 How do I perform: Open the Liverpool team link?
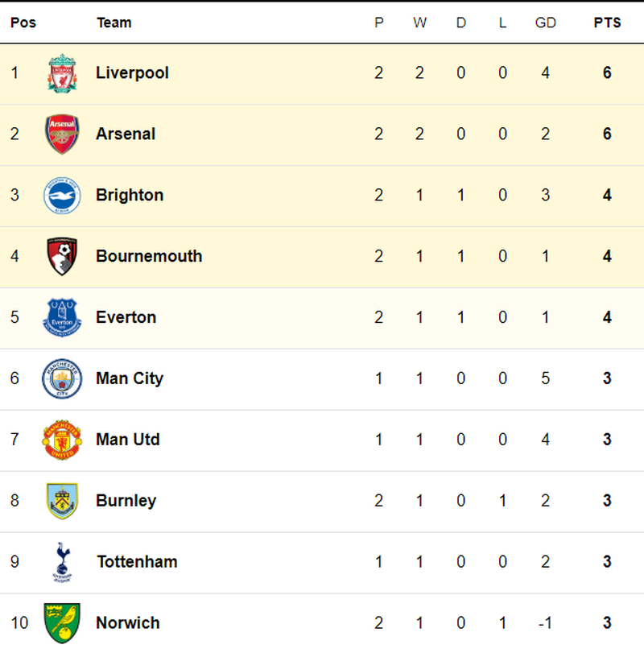(x=132, y=73)
